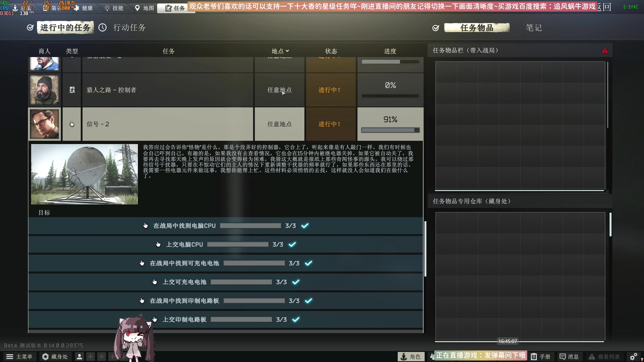The image size is (644, 362).
Task: Click the 主菜单 hamburger menu icon
Action: pyautogui.click(x=10, y=356)
